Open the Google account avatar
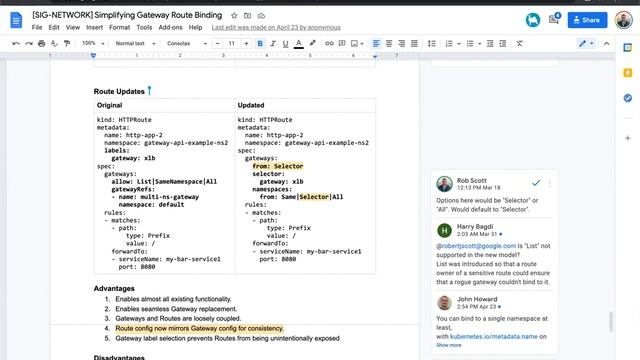This screenshot has height=360, width=640. [x=624, y=20]
